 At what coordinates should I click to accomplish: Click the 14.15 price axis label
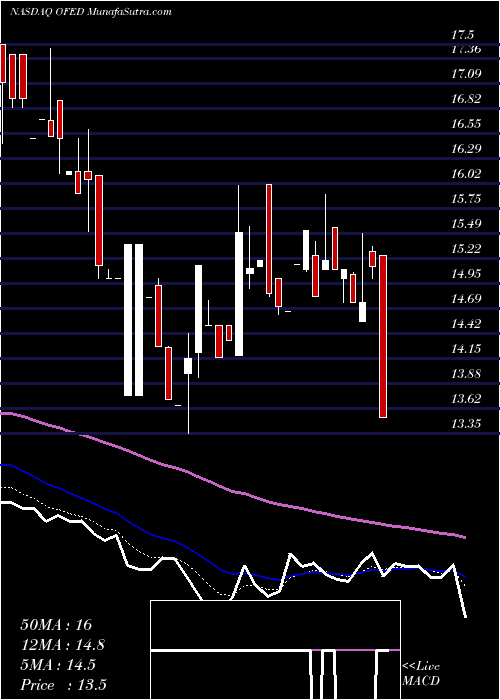click(x=467, y=348)
